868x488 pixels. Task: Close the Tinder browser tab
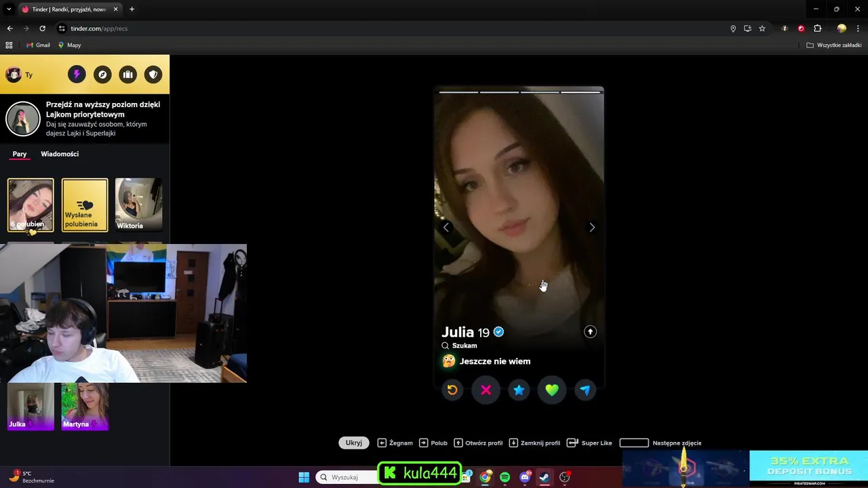tap(116, 9)
